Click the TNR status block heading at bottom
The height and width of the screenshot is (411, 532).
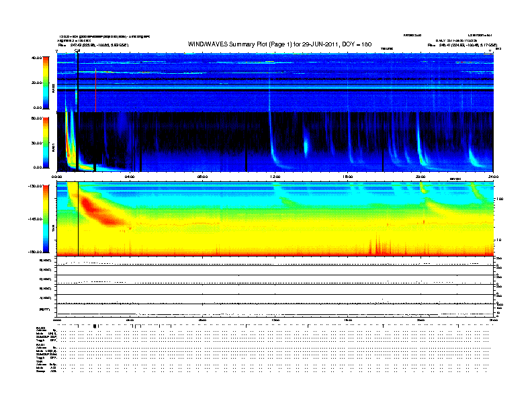pyautogui.click(x=39, y=361)
